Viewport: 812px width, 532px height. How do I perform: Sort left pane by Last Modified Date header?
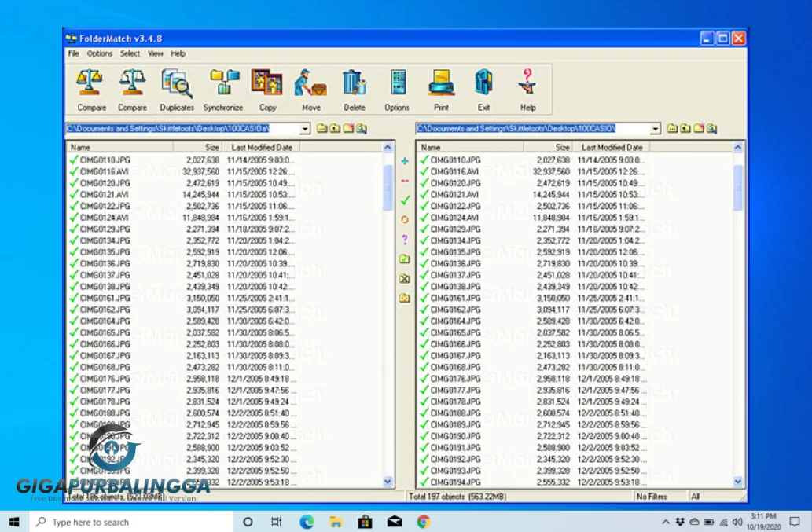click(x=261, y=147)
